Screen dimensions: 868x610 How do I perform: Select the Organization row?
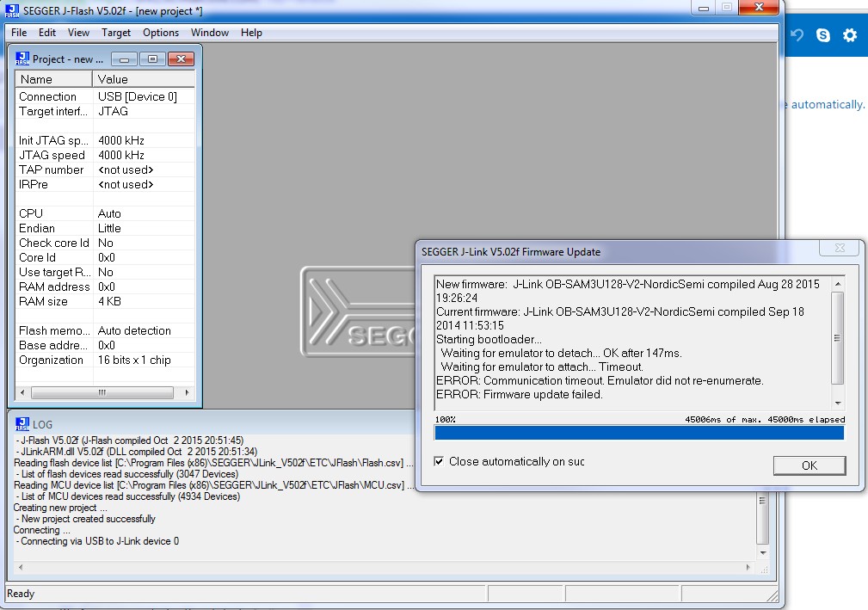pos(105,360)
